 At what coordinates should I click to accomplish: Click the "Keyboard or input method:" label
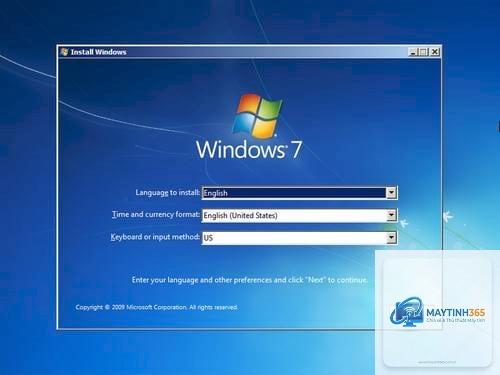[x=155, y=237]
